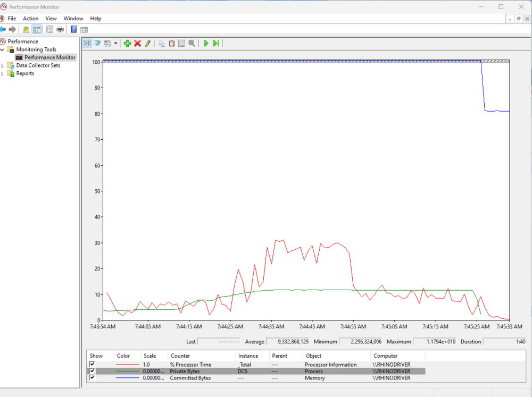Select Performance root node in tree
Screen dimensions: 532x397
tap(23, 41)
